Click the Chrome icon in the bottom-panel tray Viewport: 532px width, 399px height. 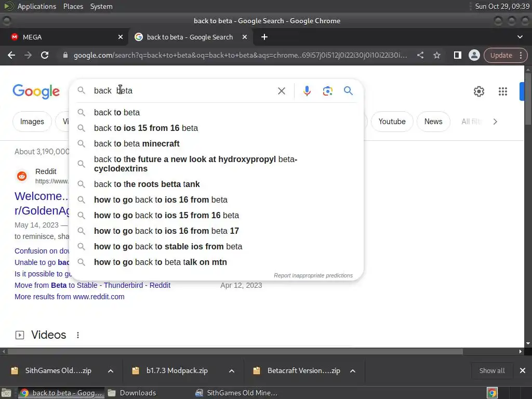tap(492, 393)
